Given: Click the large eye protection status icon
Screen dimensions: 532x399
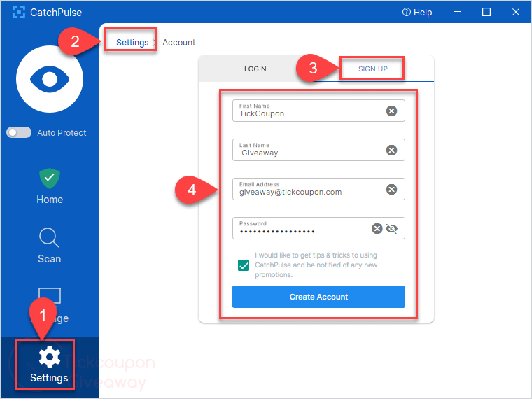Looking at the screenshot, I should tap(50, 79).
